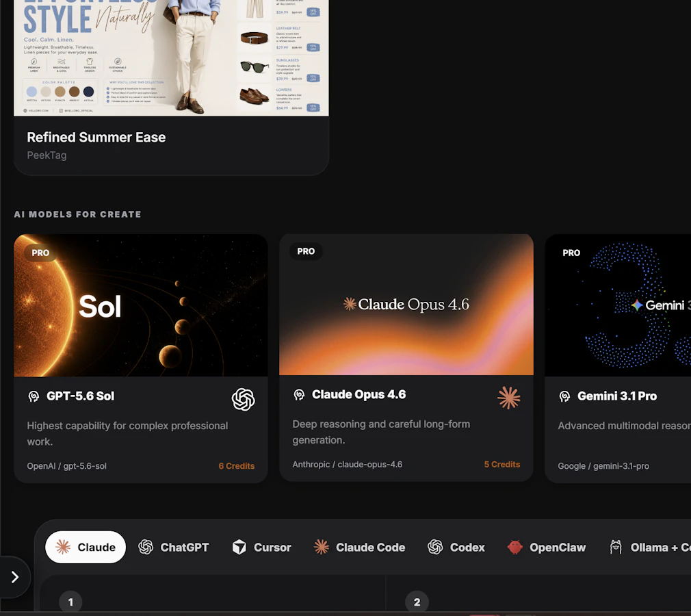Click the AI MODELS FOR CREATE heading
The height and width of the screenshot is (616, 691).
tap(77, 214)
